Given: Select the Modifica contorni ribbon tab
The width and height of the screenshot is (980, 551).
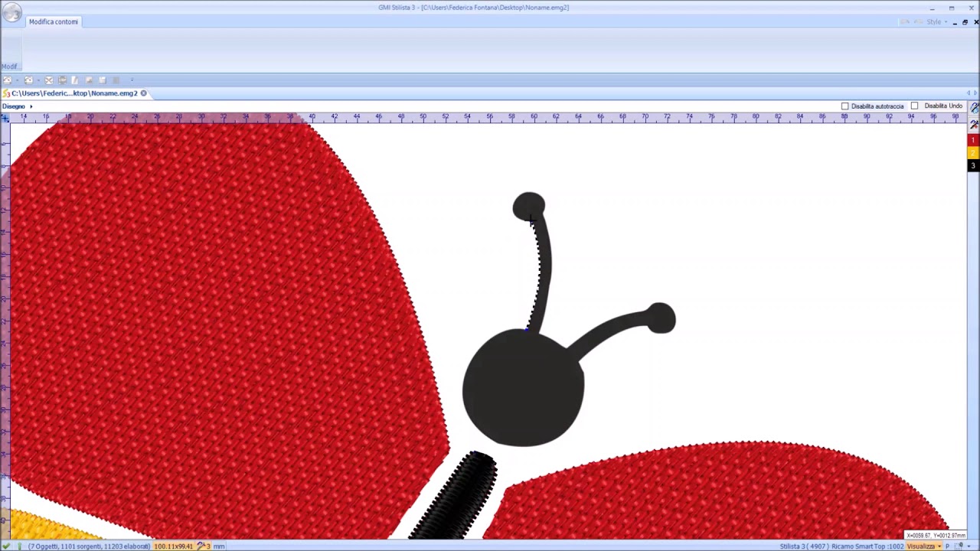Looking at the screenshot, I should click(x=54, y=21).
